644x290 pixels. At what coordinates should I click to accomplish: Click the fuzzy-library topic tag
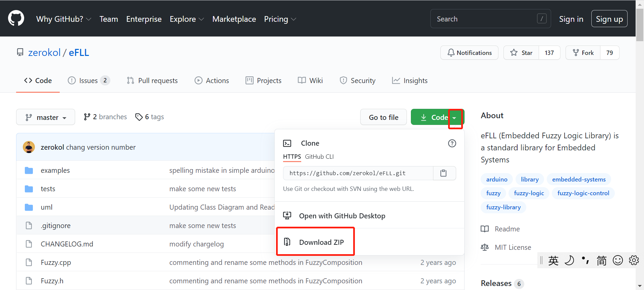[x=503, y=207]
